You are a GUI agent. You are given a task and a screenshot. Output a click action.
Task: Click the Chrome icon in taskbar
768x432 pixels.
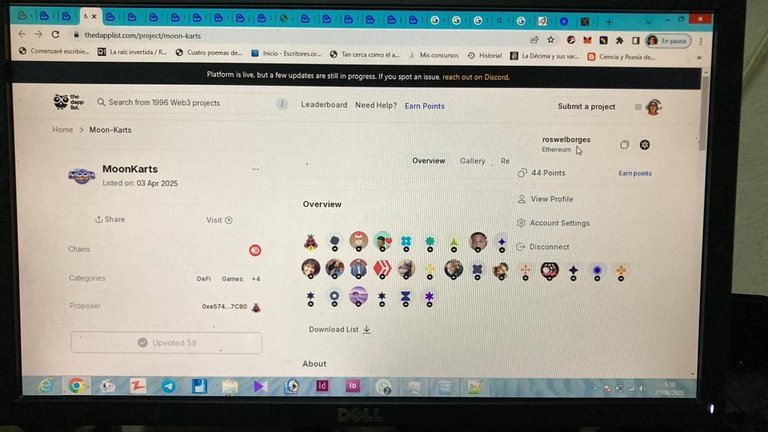click(76, 386)
